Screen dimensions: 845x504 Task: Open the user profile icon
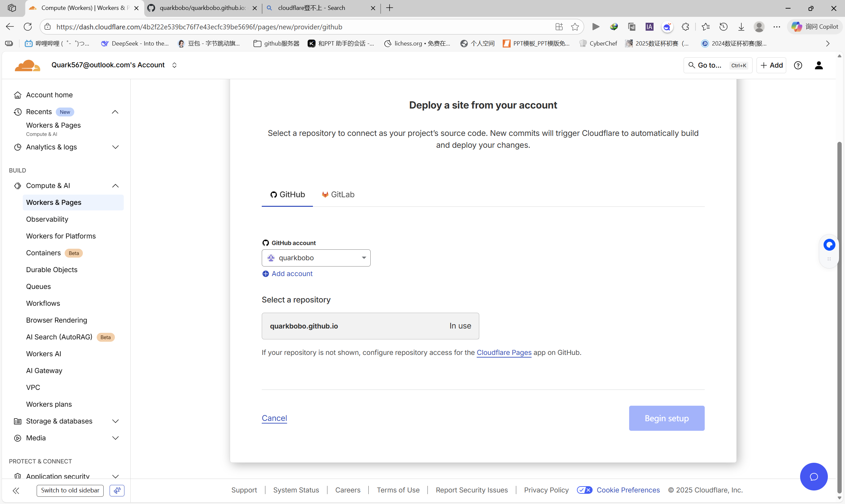(x=819, y=65)
